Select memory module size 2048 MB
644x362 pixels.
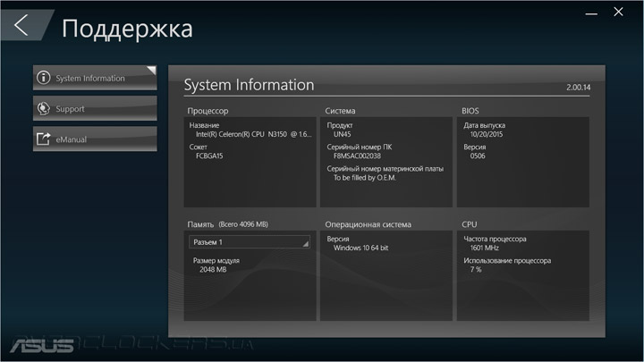click(x=213, y=270)
